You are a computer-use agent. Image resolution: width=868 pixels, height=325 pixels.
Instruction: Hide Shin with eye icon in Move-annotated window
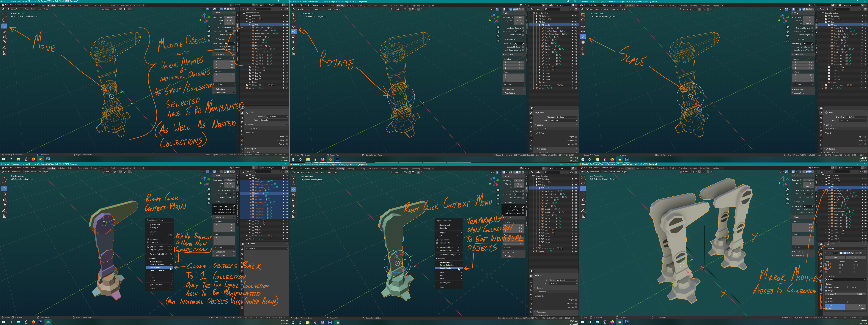(x=287, y=43)
